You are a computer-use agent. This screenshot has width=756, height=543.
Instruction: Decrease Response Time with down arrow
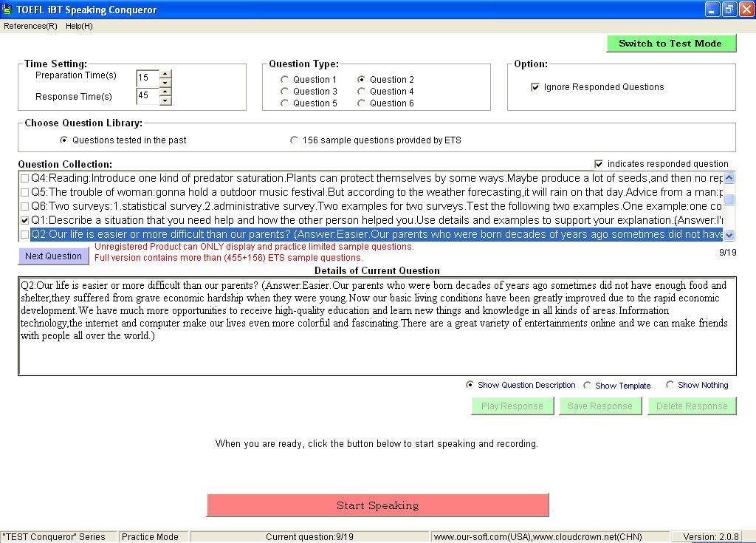(x=165, y=100)
